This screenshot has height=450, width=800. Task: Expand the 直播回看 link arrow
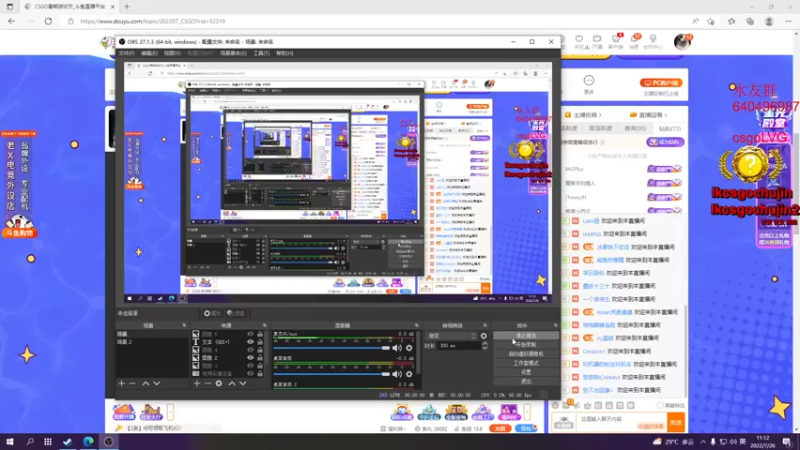(665, 115)
